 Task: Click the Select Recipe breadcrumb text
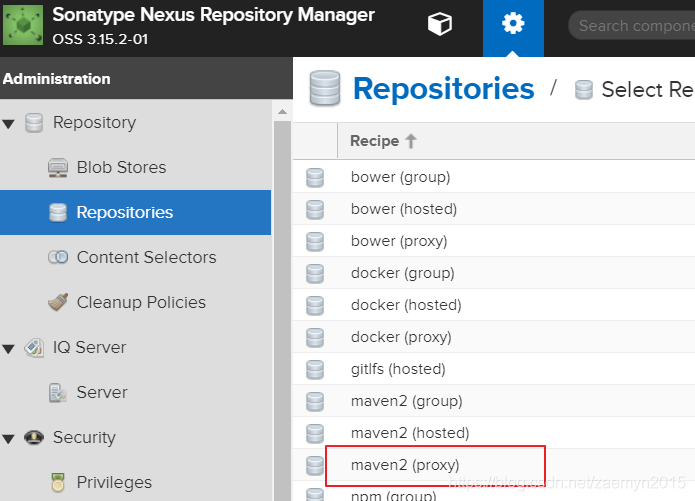pyautogui.click(x=648, y=90)
